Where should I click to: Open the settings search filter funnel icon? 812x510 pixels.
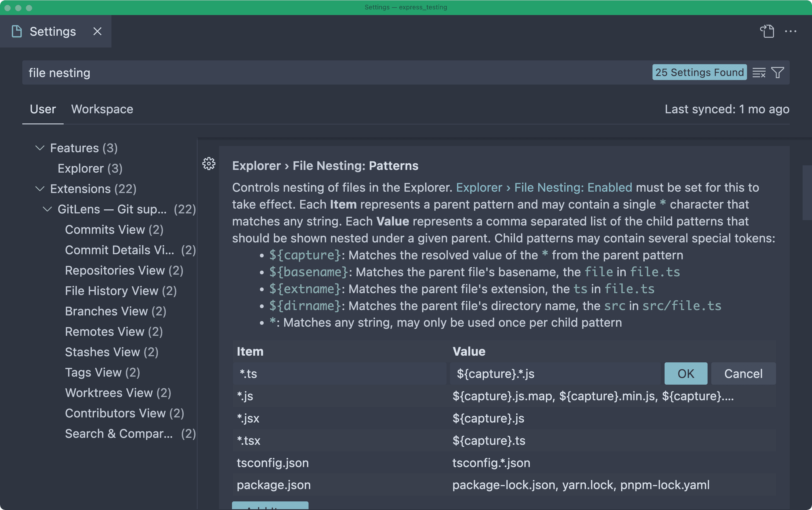(x=778, y=72)
